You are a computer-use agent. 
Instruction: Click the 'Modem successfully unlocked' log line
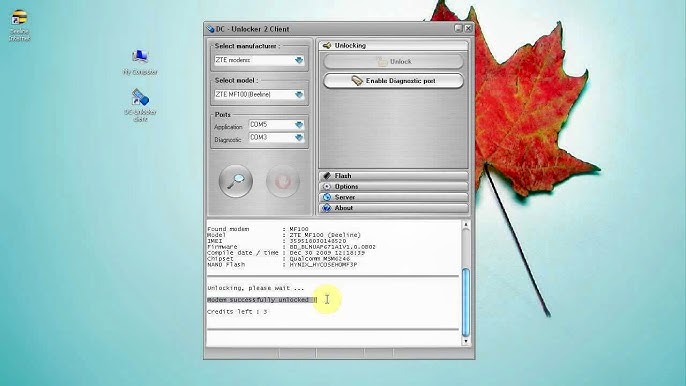[x=262, y=300]
